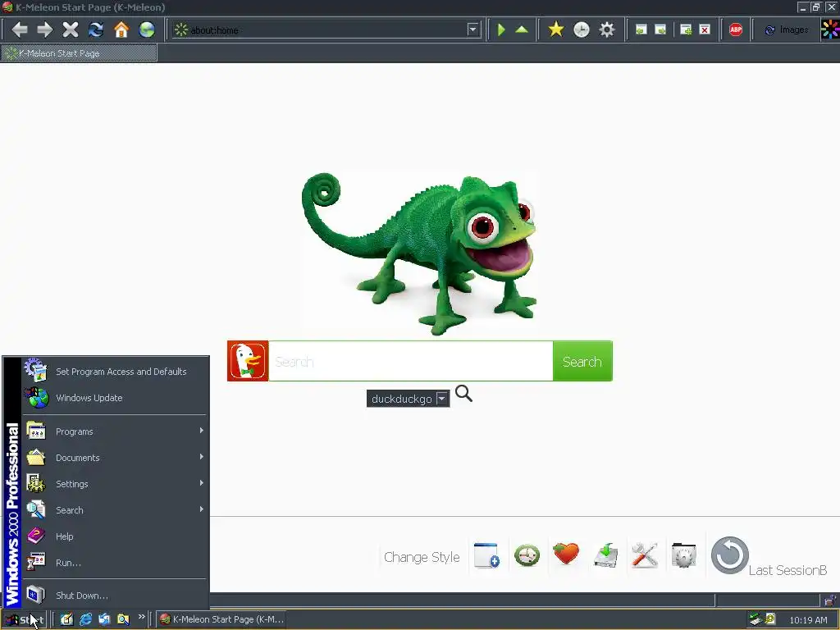Click the about:home address field

pyautogui.click(x=319, y=30)
